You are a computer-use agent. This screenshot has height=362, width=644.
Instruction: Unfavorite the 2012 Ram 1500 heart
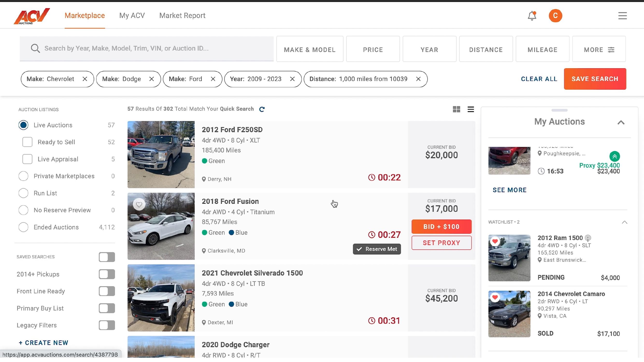coord(495,241)
